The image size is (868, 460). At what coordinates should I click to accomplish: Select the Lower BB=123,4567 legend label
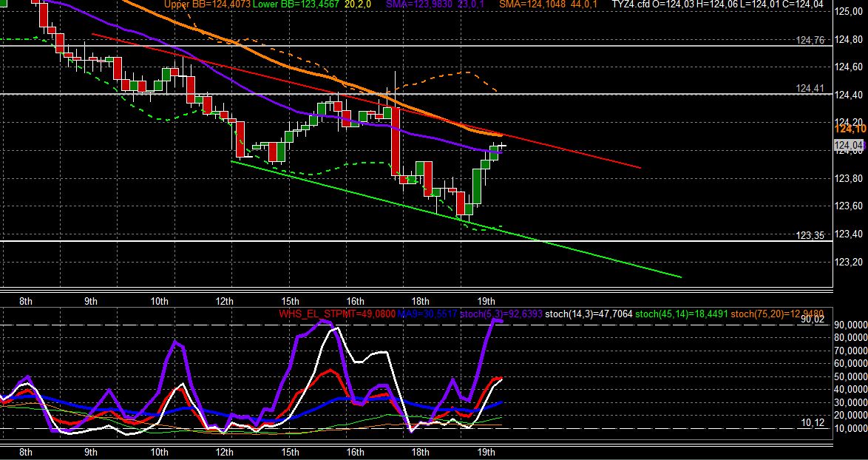(x=295, y=4)
